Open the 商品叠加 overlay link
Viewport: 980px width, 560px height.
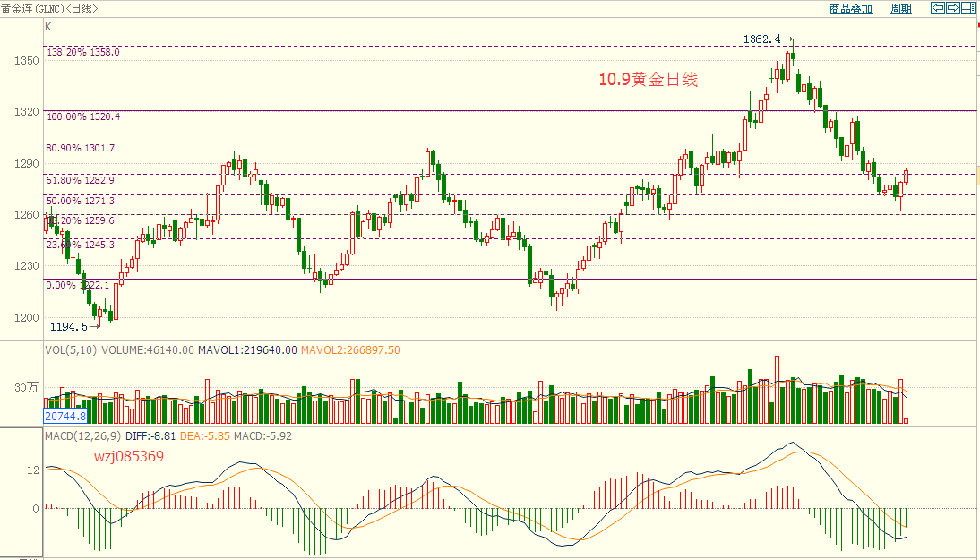click(851, 9)
